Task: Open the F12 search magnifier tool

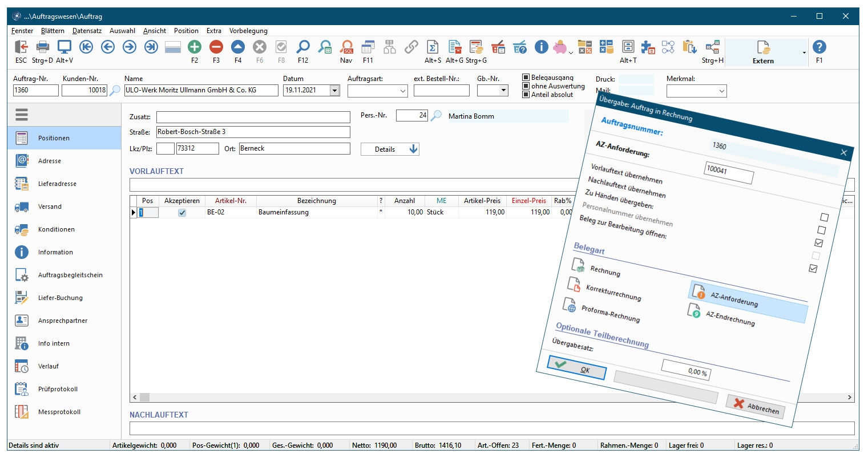Action: click(x=303, y=47)
